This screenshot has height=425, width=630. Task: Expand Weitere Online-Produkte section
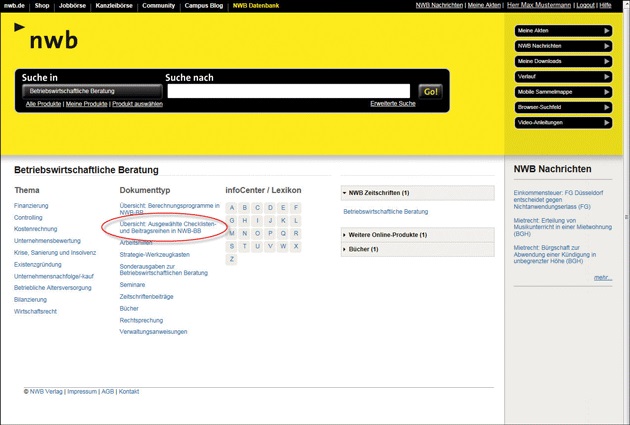pos(345,235)
